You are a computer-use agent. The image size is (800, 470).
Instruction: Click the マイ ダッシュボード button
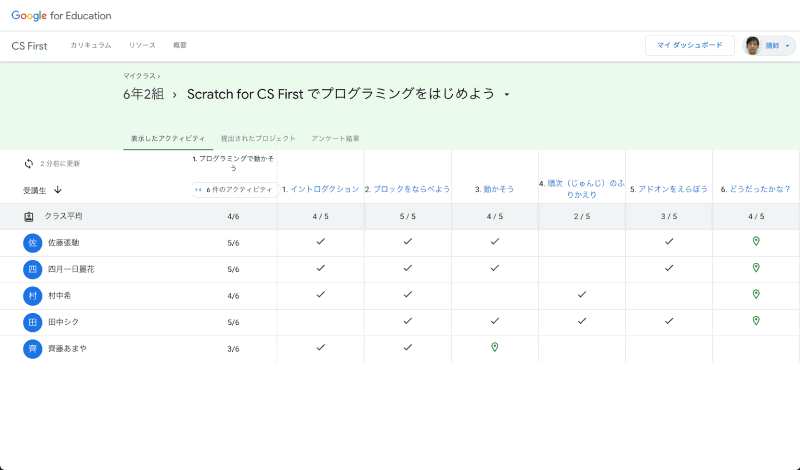tap(690, 45)
